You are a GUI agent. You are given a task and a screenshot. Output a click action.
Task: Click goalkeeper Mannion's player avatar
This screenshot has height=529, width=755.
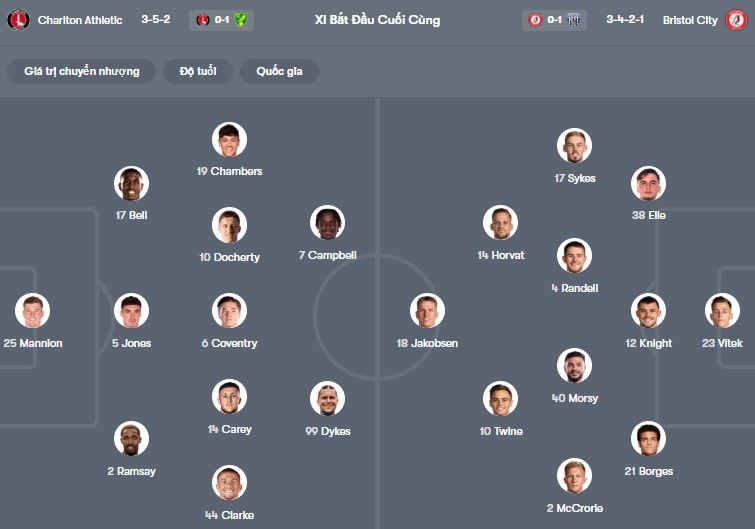(x=32, y=311)
